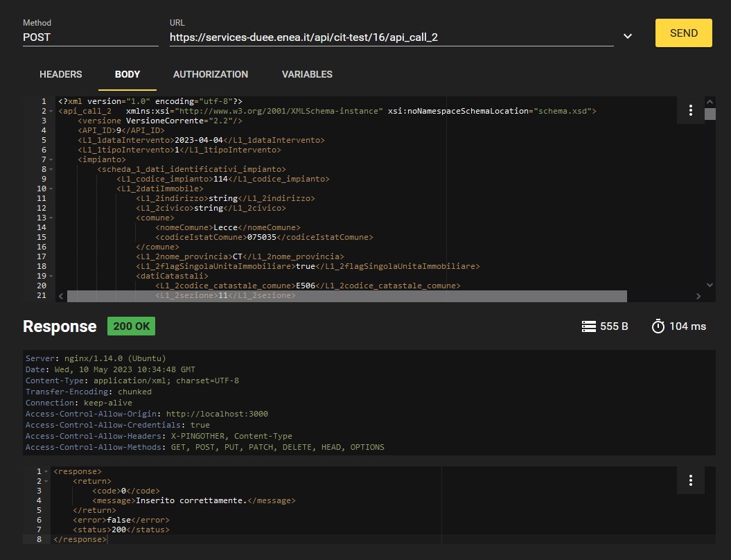Click the 200 OK status badge
The image size is (731, 560).
pyautogui.click(x=131, y=326)
